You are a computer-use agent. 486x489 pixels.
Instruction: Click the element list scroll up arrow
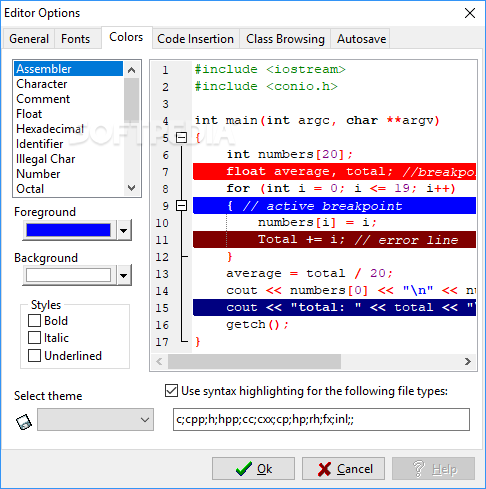tap(132, 70)
